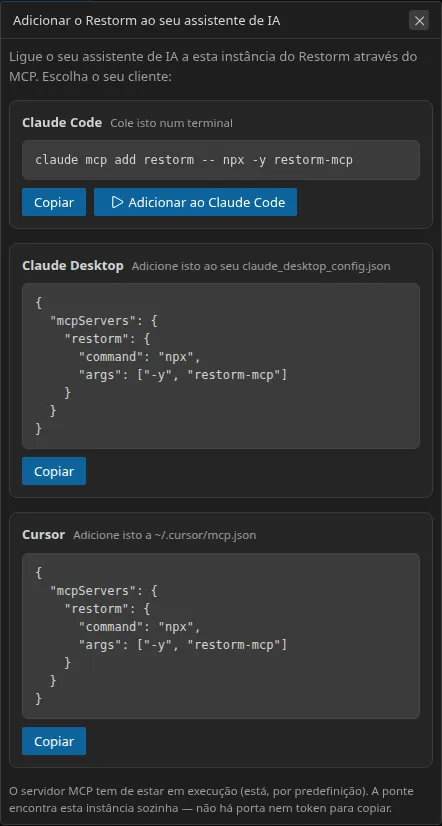Screen dimensions: 442x826
Task: Click 'Adicione isto a ~/.cursor/mcp.json' text
Action: tap(164, 535)
